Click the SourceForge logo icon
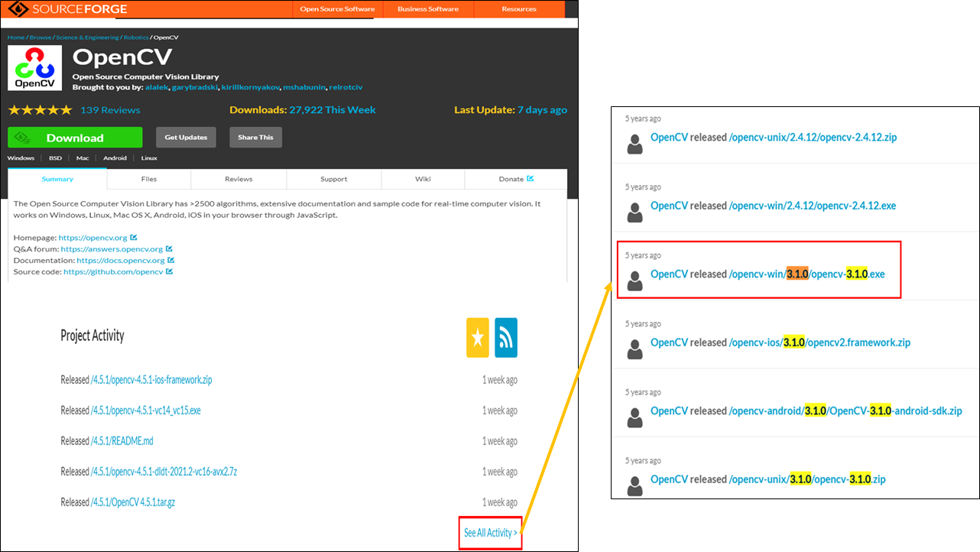The width and height of the screenshot is (980, 552). pyautogui.click(x=18, y=9)
